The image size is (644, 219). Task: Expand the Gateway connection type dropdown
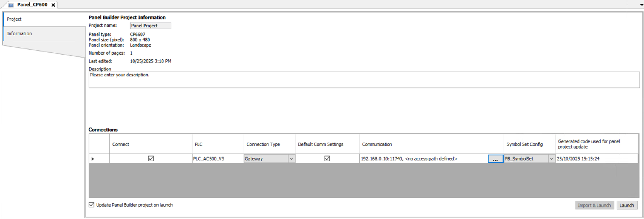click(291, 159)
